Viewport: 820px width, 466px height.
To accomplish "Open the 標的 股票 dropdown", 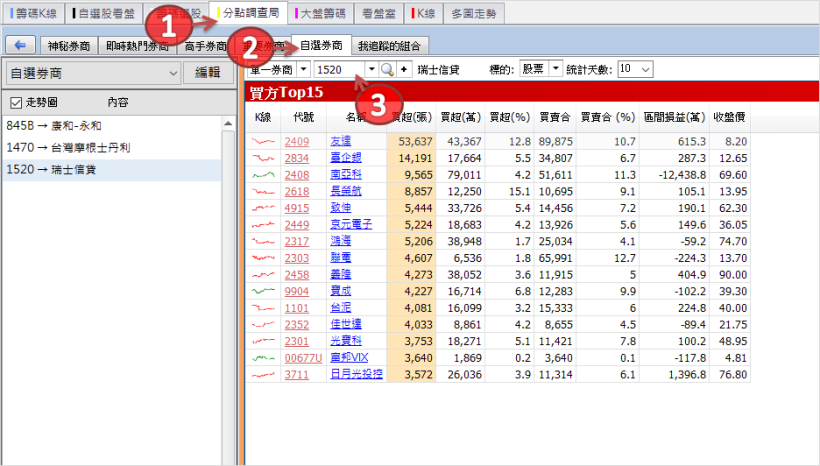I will tap(555, 69).
